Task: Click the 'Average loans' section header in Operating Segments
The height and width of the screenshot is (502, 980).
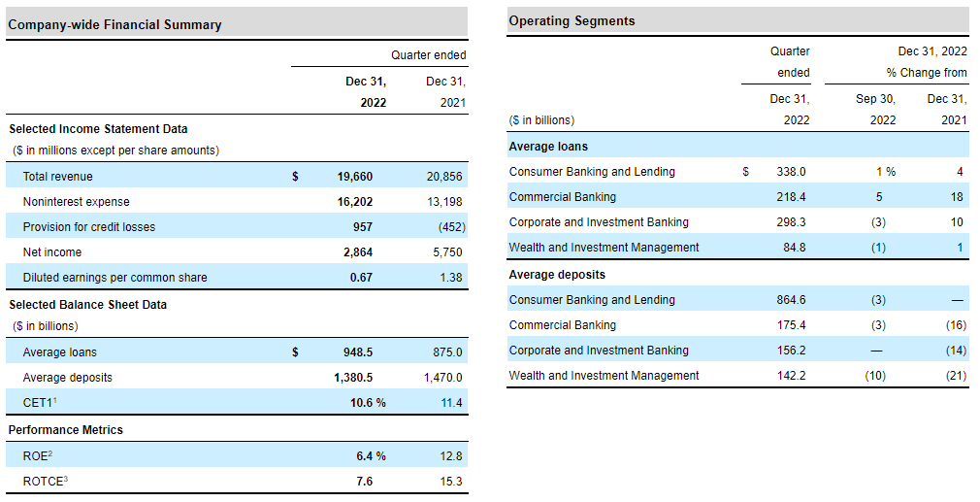Action: (x=549, y=147)
